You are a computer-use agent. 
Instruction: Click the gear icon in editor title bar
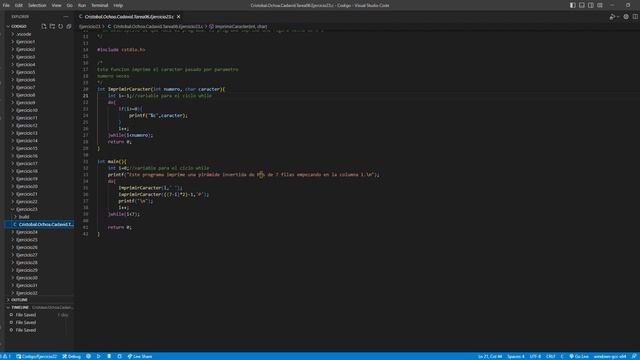click(x=626, y=17)
